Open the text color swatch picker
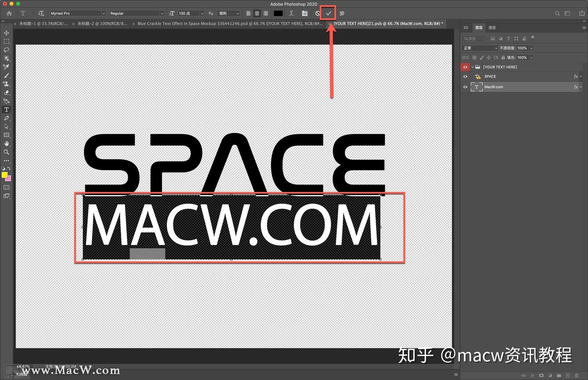588x380 pixels. (278, 13)
